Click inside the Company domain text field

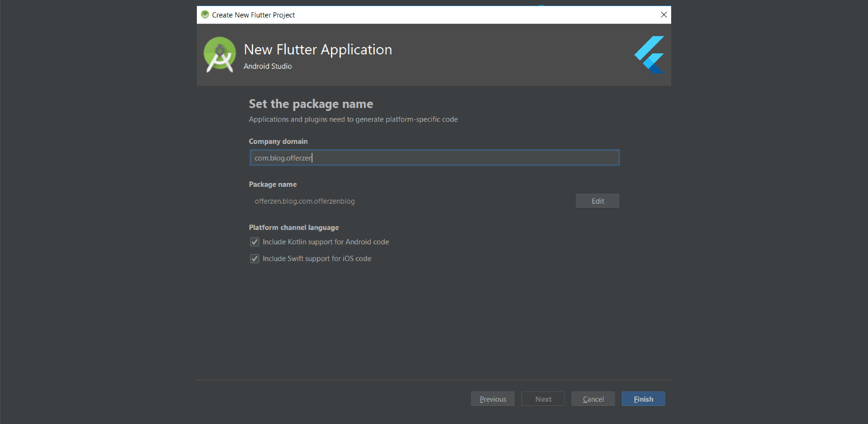coord(434,158)
